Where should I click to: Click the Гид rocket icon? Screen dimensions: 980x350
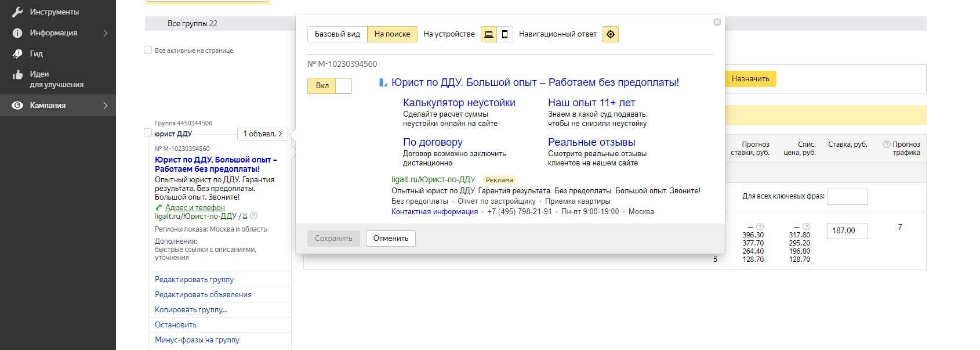pos(17,53)
